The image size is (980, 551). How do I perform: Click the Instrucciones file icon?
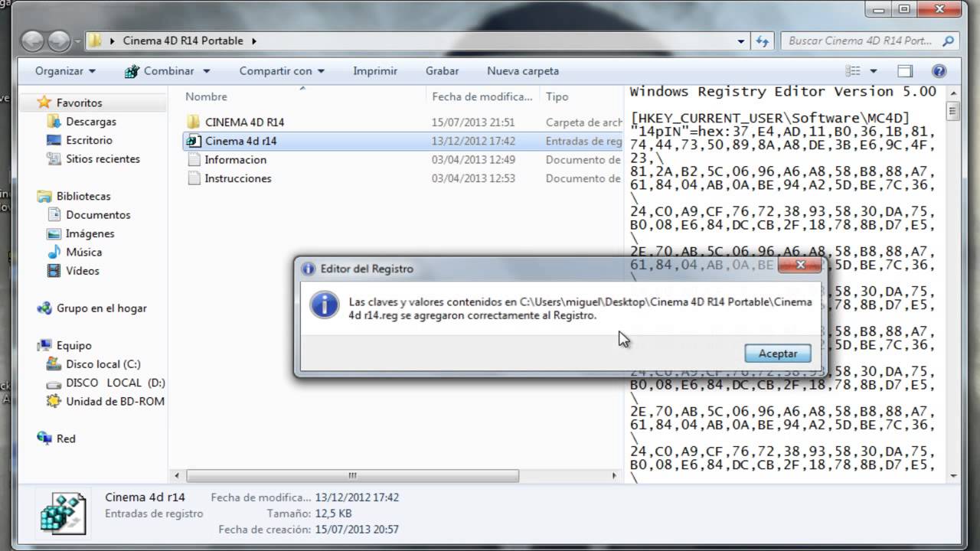pyautogui.click(x=193, y=178)
